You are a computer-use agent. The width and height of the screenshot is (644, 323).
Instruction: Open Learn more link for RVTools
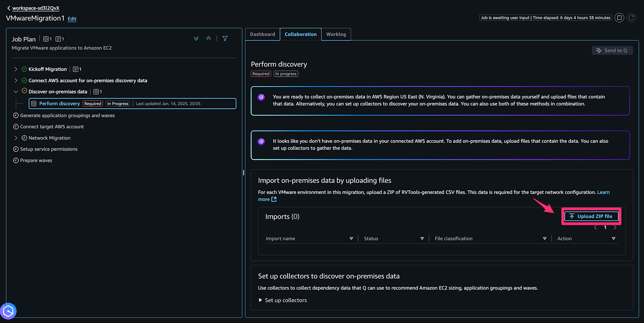point(603,192)
